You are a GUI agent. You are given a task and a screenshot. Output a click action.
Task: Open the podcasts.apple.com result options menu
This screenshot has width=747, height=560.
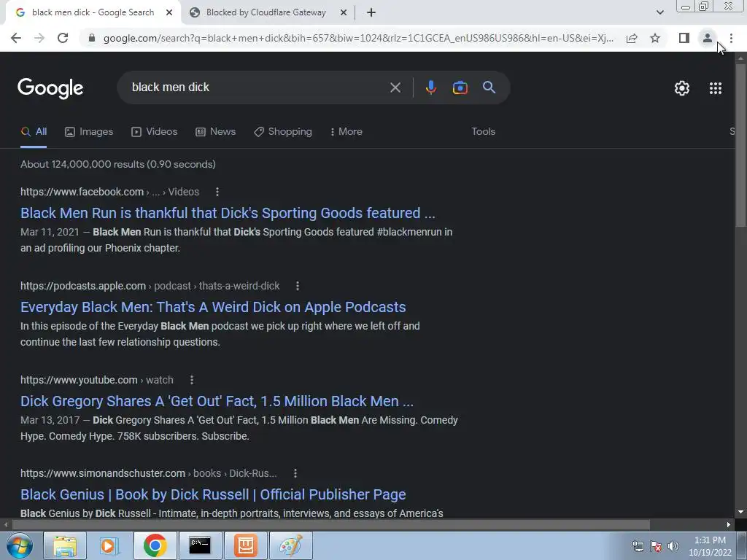click(298, 286)
